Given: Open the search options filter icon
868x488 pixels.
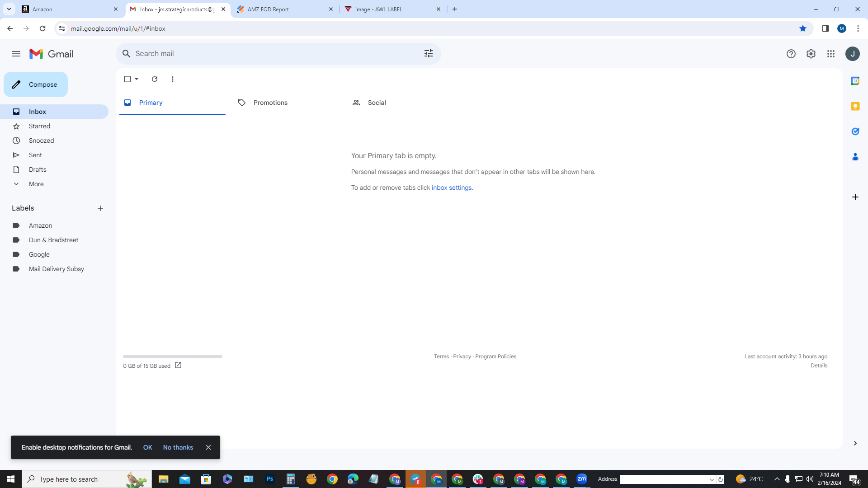Looking at the screenshot, I should (429, 53).
